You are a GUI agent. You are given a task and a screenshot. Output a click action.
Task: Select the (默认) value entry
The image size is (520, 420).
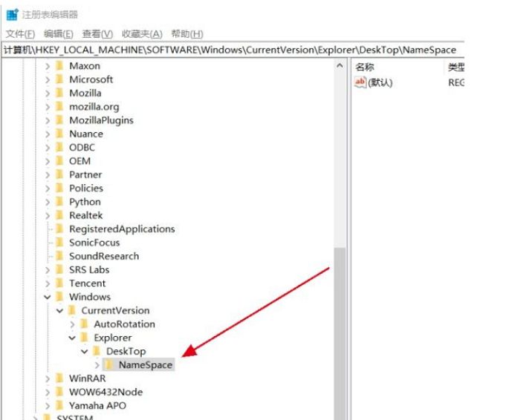(x=380, y=82)
